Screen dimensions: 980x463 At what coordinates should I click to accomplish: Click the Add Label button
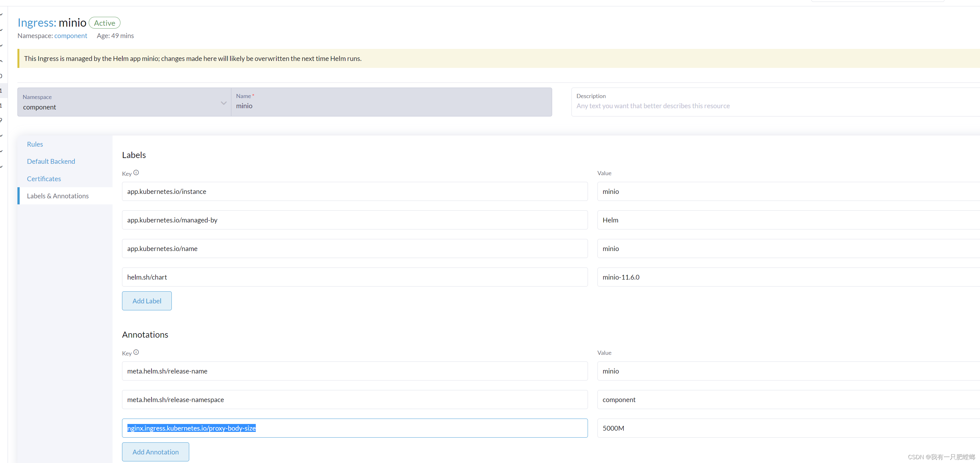(147, 301)
